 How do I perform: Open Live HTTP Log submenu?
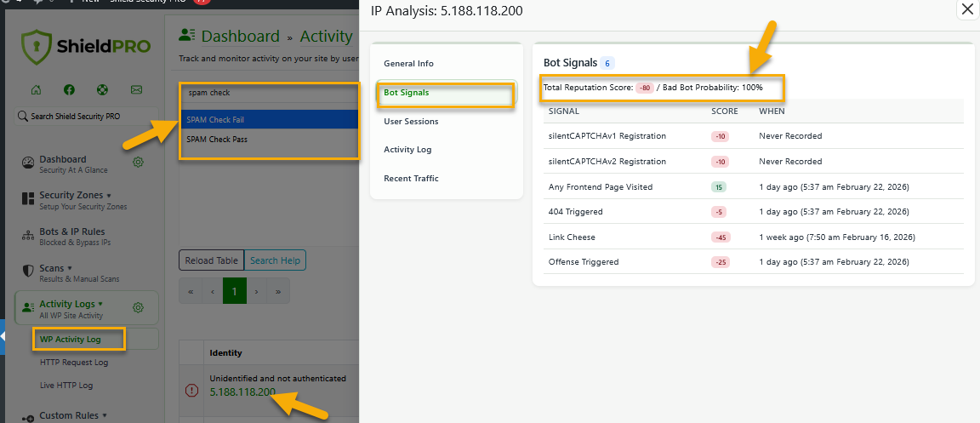pyautogui.click(x=66, y=386)
